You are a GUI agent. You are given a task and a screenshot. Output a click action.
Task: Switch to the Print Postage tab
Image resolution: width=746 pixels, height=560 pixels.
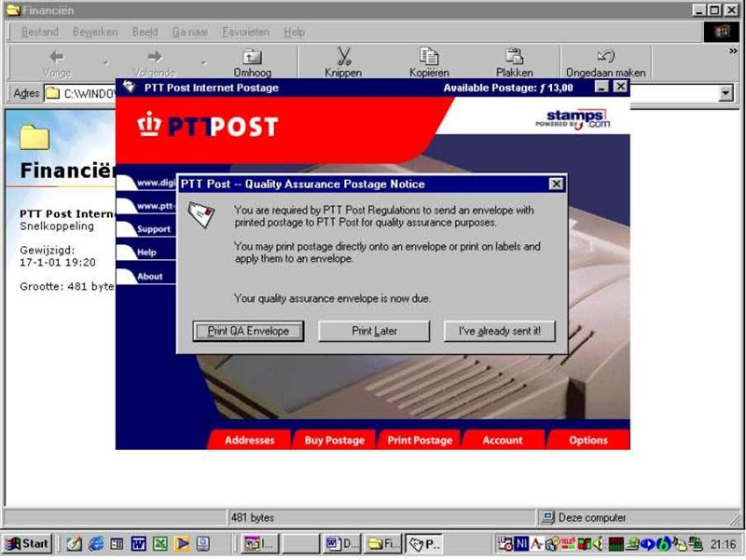(420, 440)
